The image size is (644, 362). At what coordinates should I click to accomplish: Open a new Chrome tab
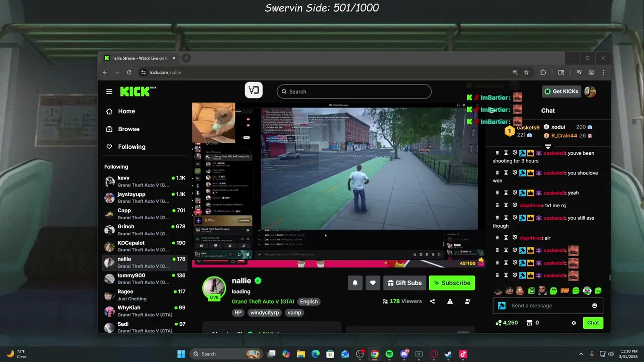point(186,58)
